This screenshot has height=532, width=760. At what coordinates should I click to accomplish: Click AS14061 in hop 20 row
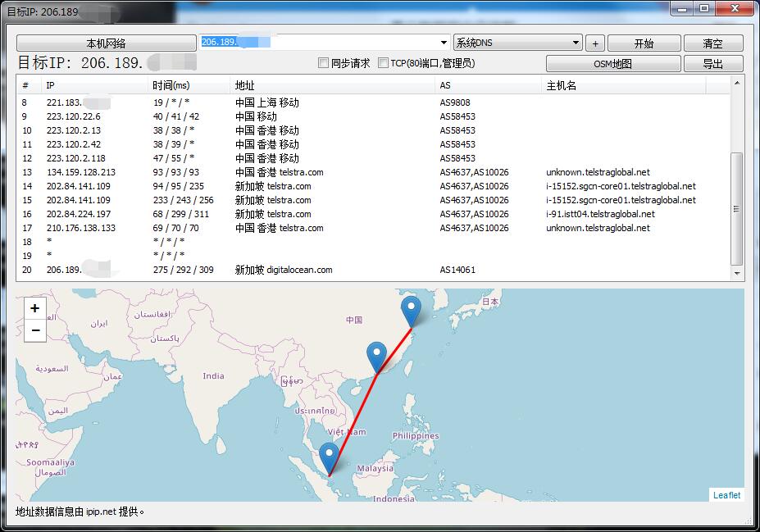point(457,270)
